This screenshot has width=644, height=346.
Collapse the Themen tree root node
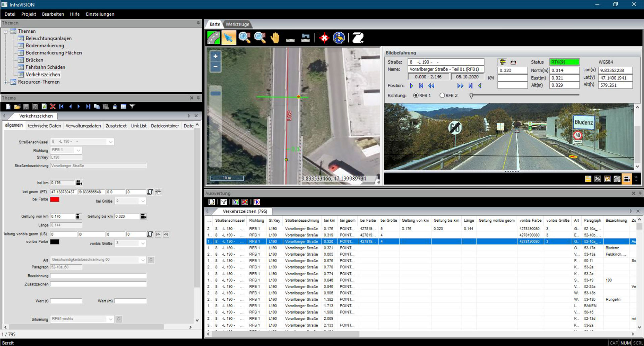click(6, 31)
